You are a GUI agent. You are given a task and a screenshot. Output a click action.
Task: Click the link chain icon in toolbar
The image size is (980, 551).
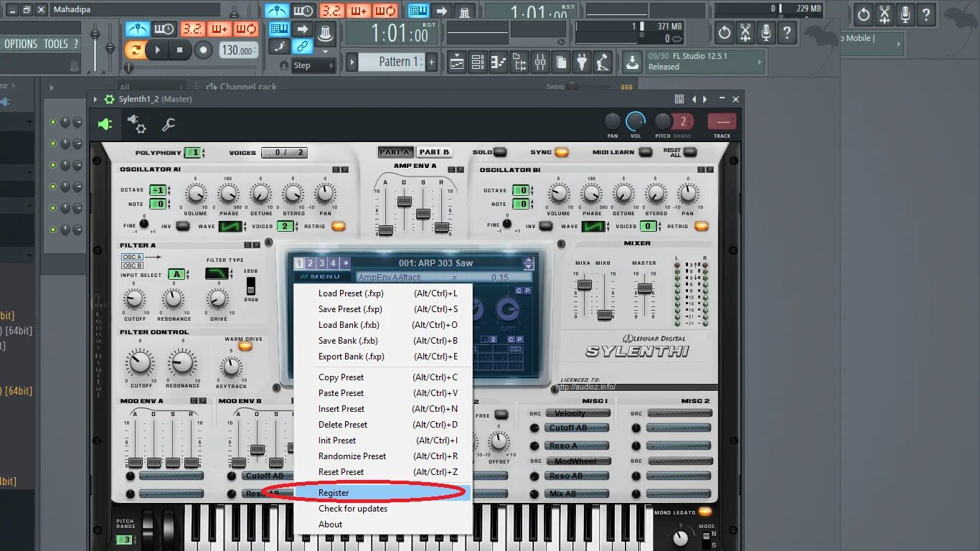coord(302,47)
